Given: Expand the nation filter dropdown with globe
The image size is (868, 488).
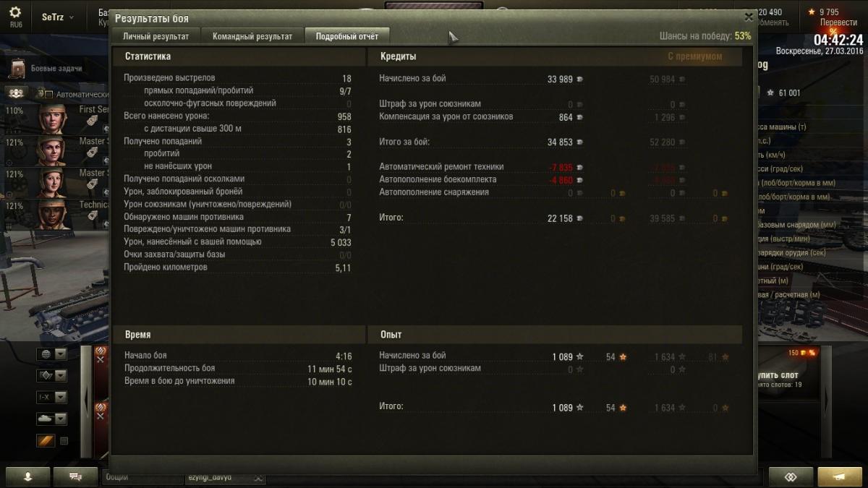Looking at the screenshot, I should 52,354.
